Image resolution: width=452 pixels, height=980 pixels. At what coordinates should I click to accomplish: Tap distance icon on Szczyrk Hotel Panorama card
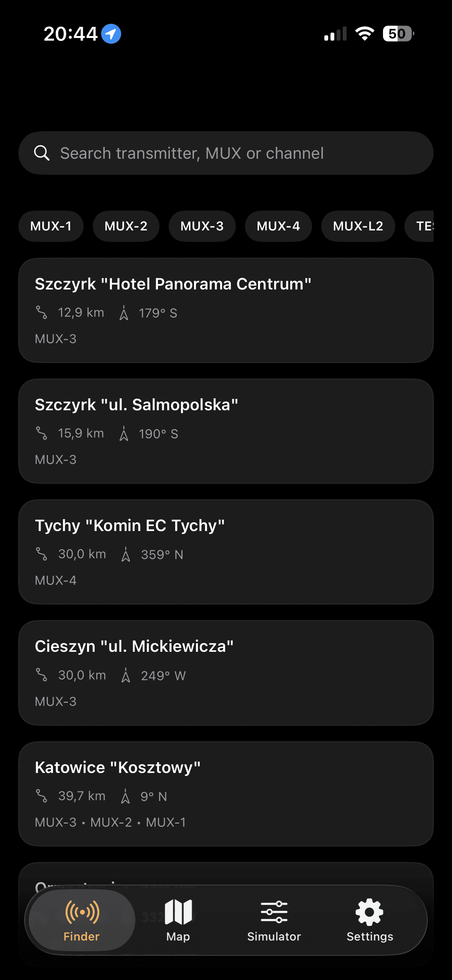(41, 312)
